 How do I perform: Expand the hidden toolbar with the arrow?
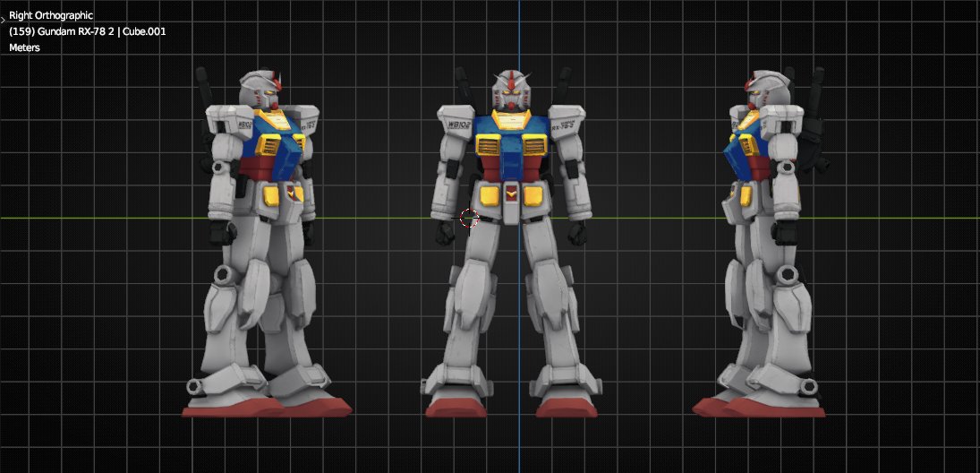tap(3, 20)
